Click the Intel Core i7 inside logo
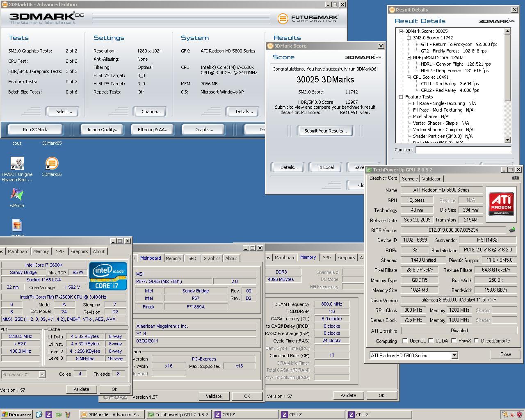525x420 pixels. (108, 276)
